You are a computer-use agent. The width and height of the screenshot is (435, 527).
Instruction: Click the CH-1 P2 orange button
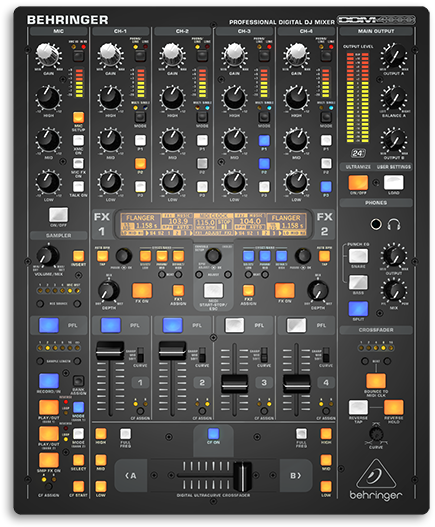(x=140, y=164)
